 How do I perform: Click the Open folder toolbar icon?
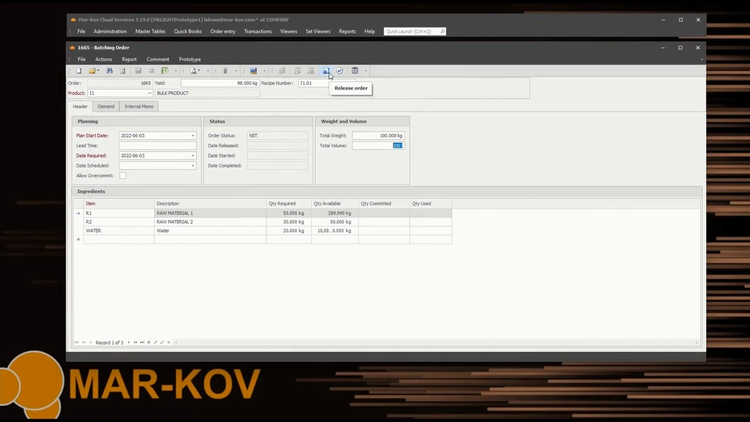[x=92, y=71]
